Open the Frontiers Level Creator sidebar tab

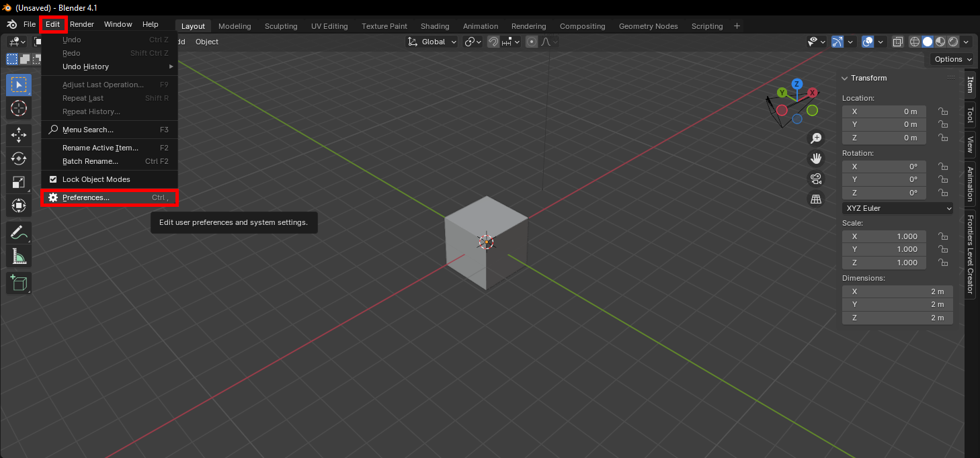970,254
